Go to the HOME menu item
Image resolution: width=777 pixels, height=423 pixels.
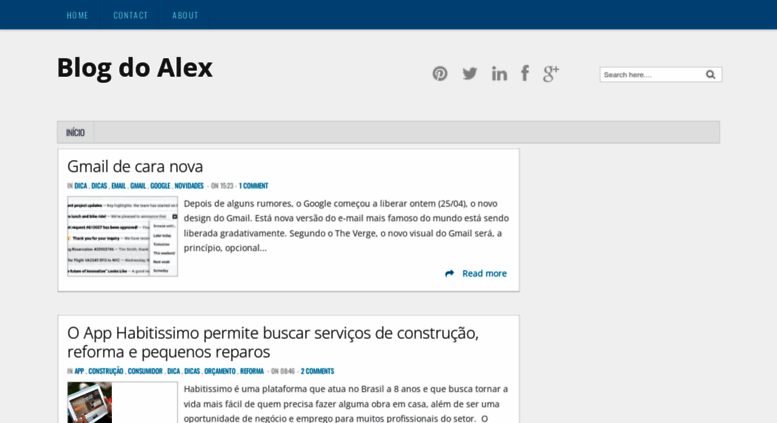[x=77, y=15]
